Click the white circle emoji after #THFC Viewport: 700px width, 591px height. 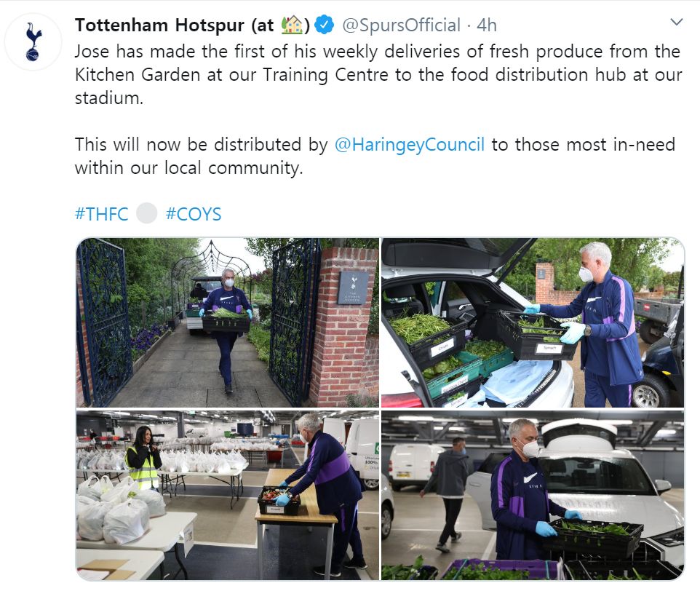click(147, 213)
